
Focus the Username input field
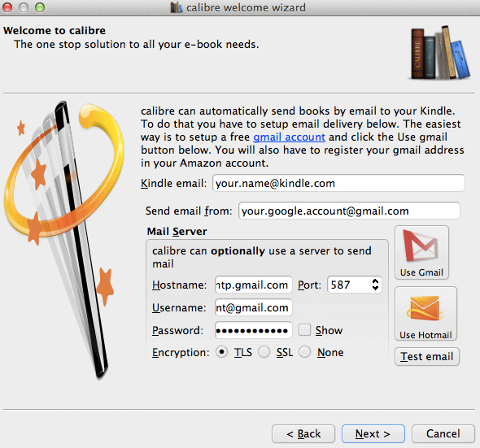point(254,307)
